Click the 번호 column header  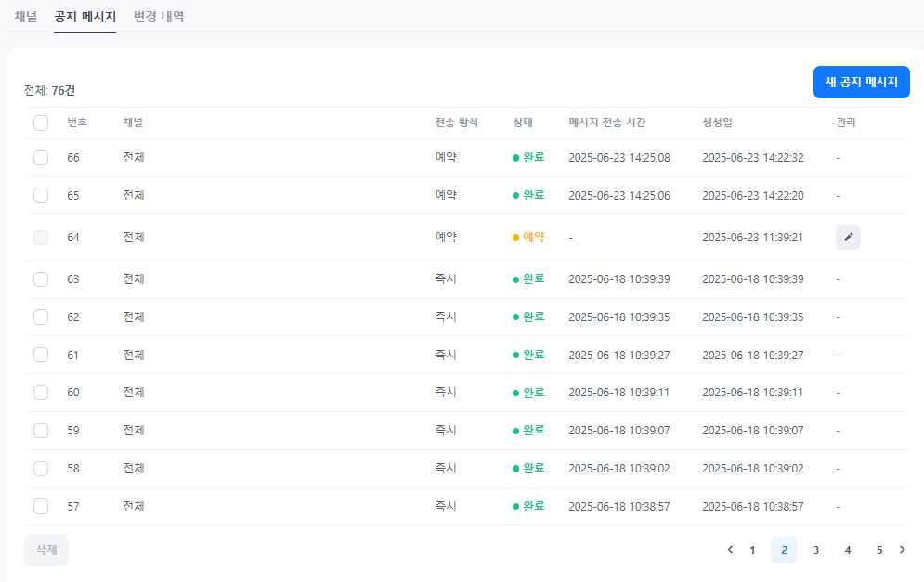(x=77, y=123)
